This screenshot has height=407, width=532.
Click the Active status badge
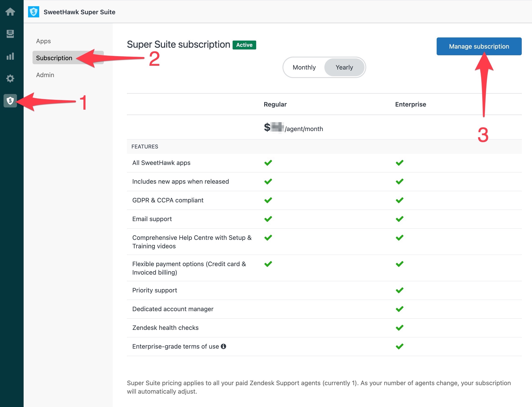(x=244, y=45)
